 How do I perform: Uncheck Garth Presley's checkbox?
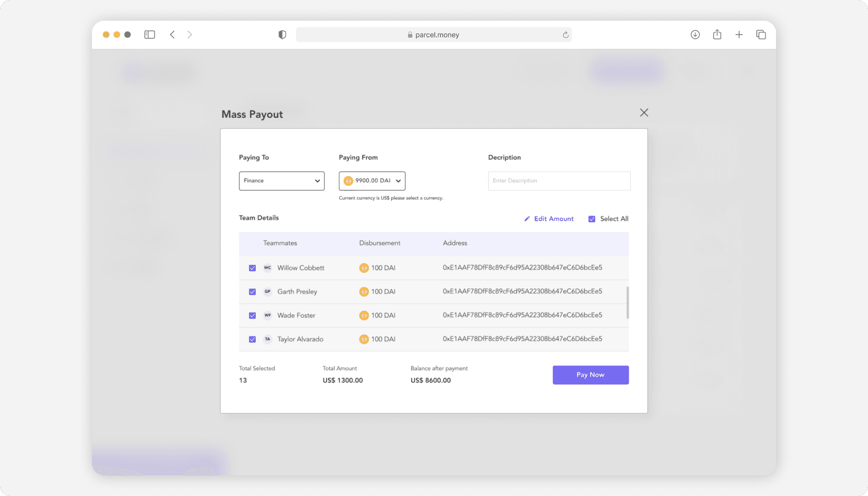click(x=253, y=292)
